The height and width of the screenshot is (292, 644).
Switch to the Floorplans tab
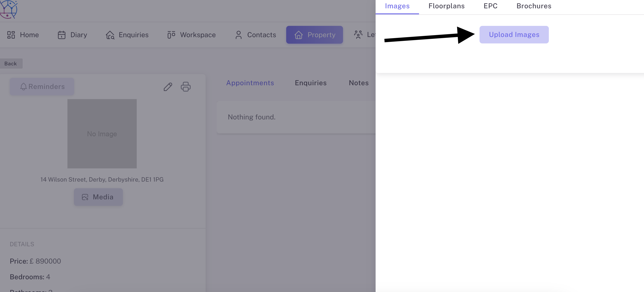click(x=447, y=6)
